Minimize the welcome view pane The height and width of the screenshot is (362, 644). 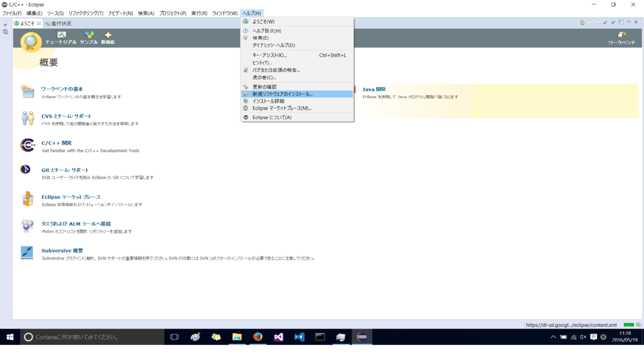[x=628, y=22]
